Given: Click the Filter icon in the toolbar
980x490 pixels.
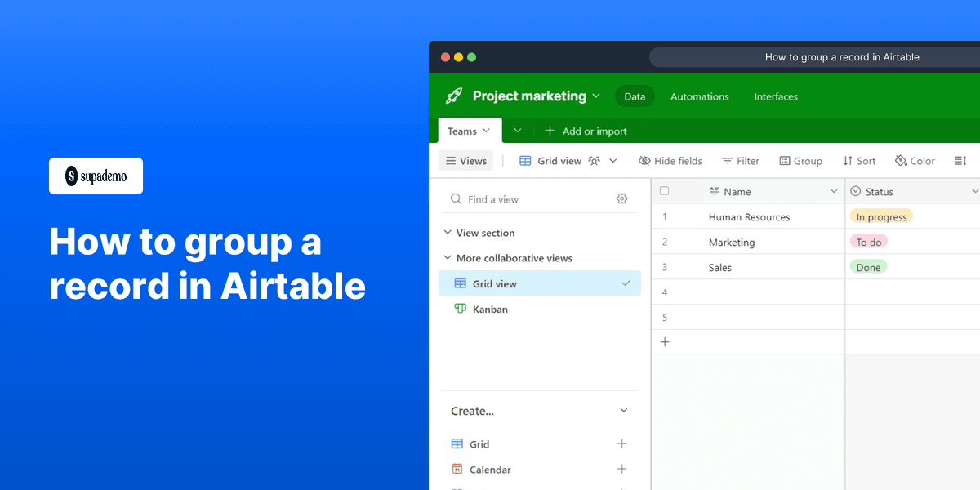Looking at the screenshot, I should tap(726, 161).
